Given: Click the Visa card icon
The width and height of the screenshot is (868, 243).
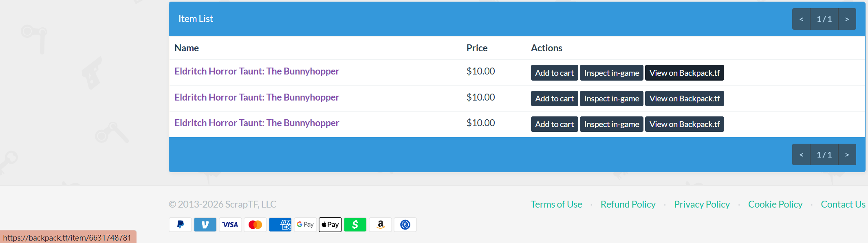Looking at the screenshot, I should [x=230, y=225].
